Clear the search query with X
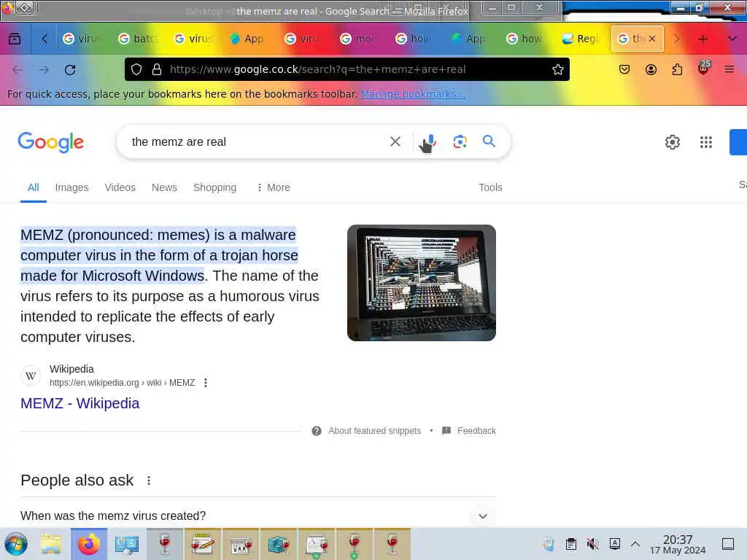 (395, 141)
